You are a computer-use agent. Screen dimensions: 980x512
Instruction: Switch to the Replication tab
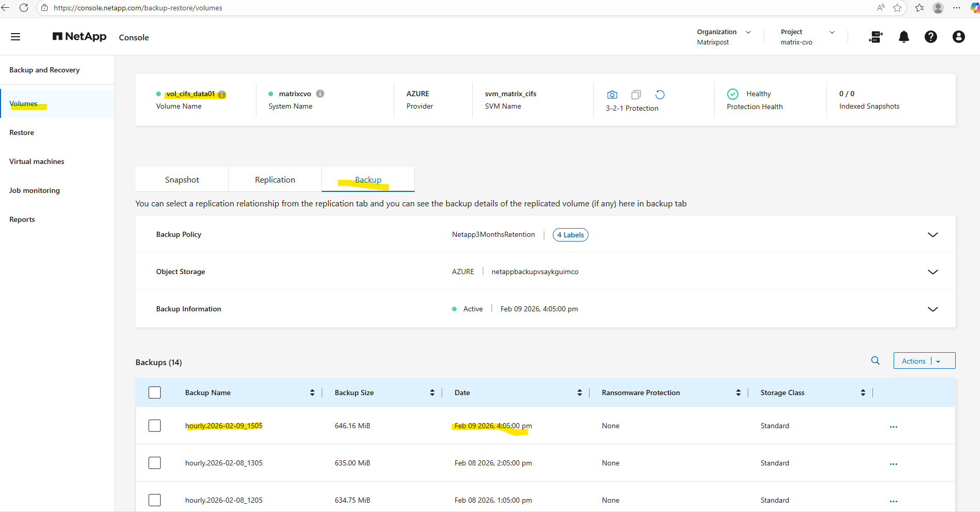point(275,179)
